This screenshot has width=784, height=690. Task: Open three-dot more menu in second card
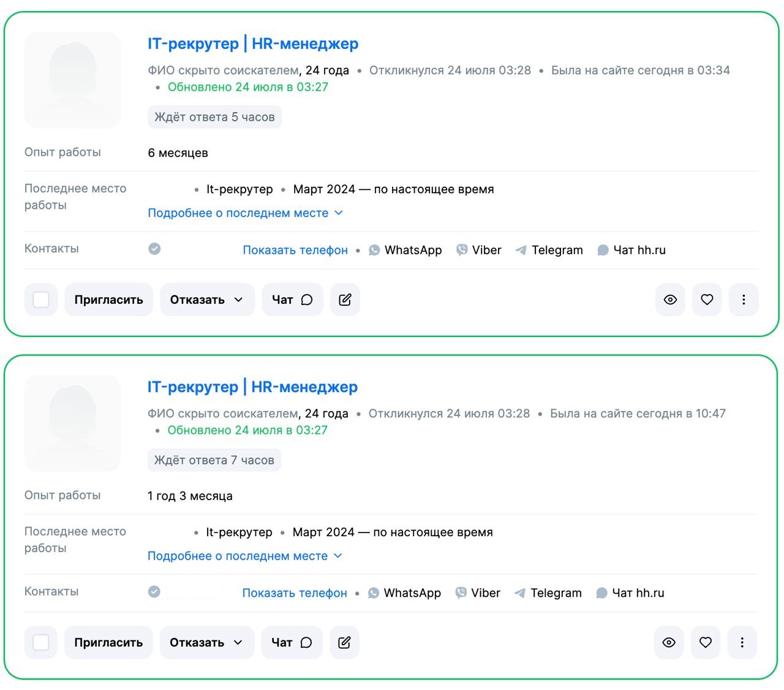coord(742,642)
